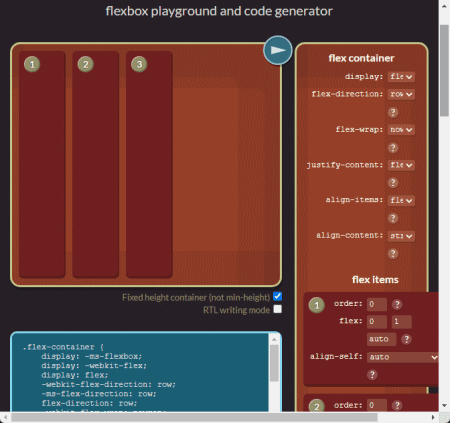Click the horizontal scroll left arrow
Image resolution: width=450 pixels, height=423 pixels.
pos(5,417)
